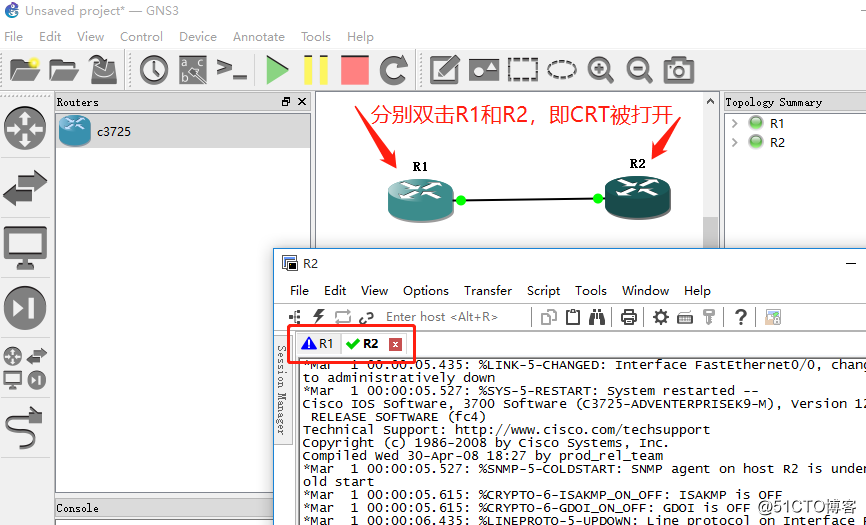The height and width of the screenshot is (525, 866).
Task: Click the Save project icon
Action: coord(103,70)
